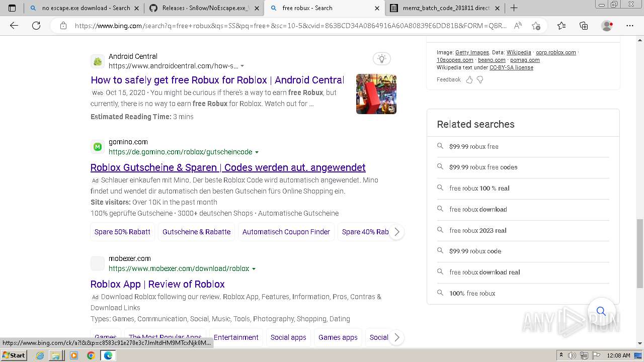
Task: Search related 'free robux 100 % real'
Action: [523, 189]
